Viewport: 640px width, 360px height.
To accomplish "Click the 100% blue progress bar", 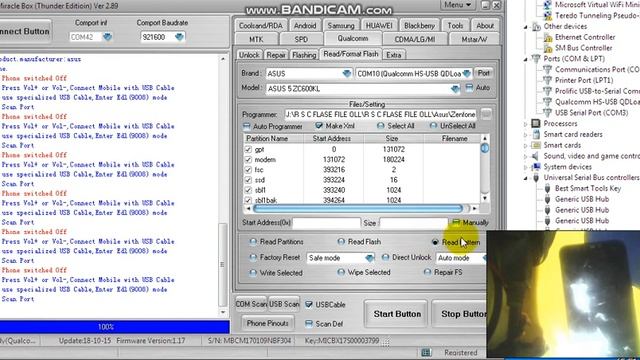I will 115,327.
